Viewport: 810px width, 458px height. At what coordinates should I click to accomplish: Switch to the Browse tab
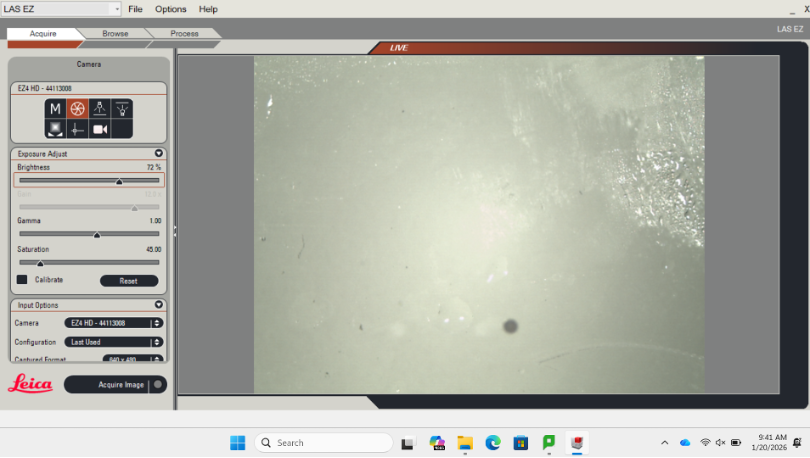tap(115, 33)
